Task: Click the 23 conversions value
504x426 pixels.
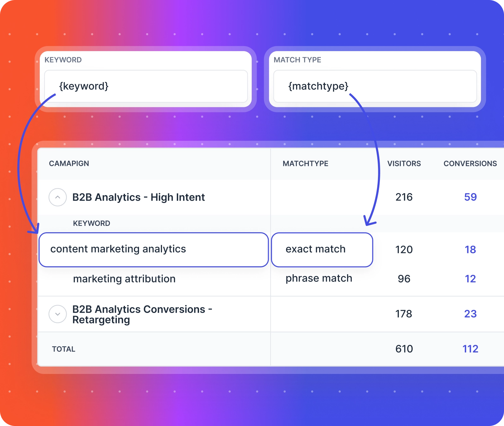Action: pos(471,314)
